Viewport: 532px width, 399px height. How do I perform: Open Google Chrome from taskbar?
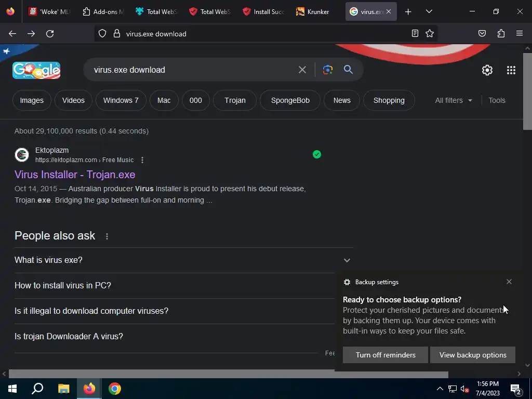pos(115,389)
